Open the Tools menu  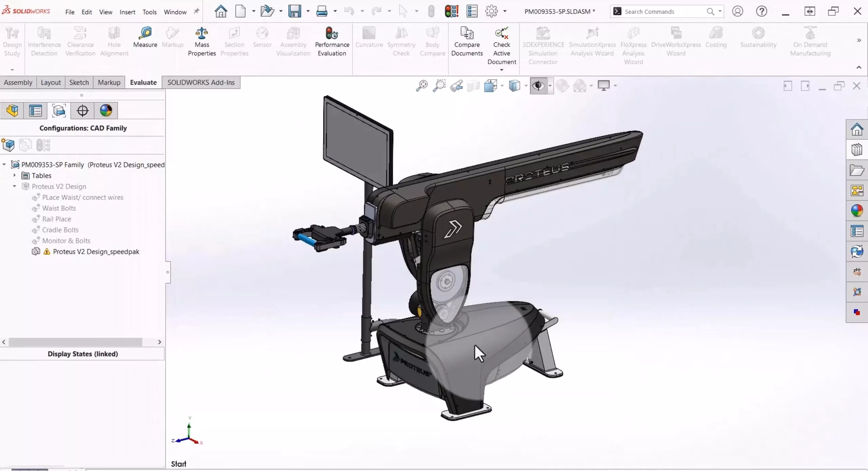149,12
